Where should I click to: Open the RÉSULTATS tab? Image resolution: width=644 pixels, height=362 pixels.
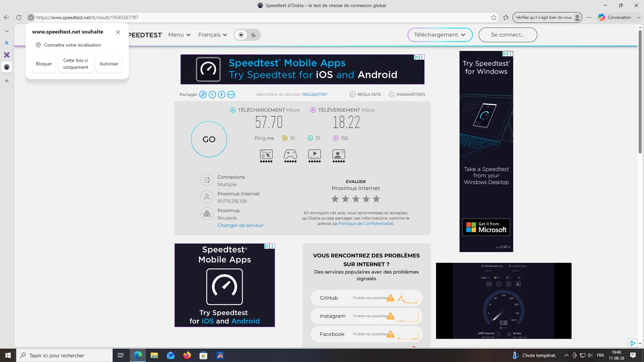point(365,95)
